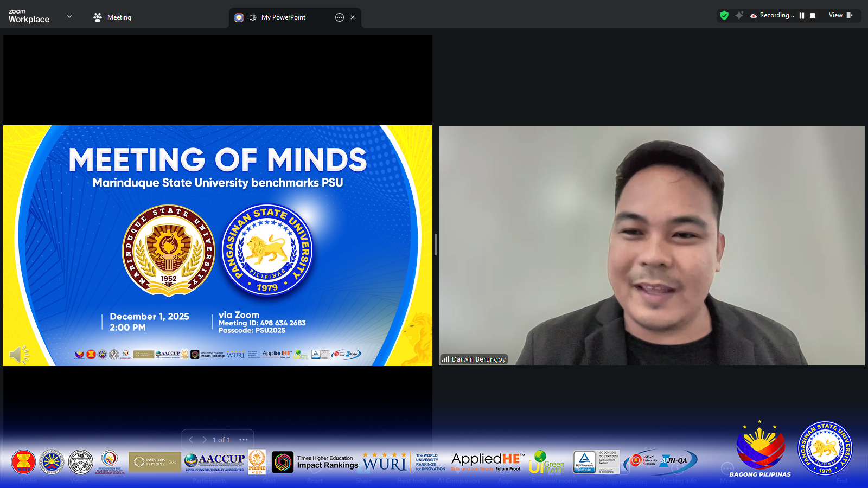Open the View layout options
Screen dimensions: 868x488
click(x=835, y=16)
